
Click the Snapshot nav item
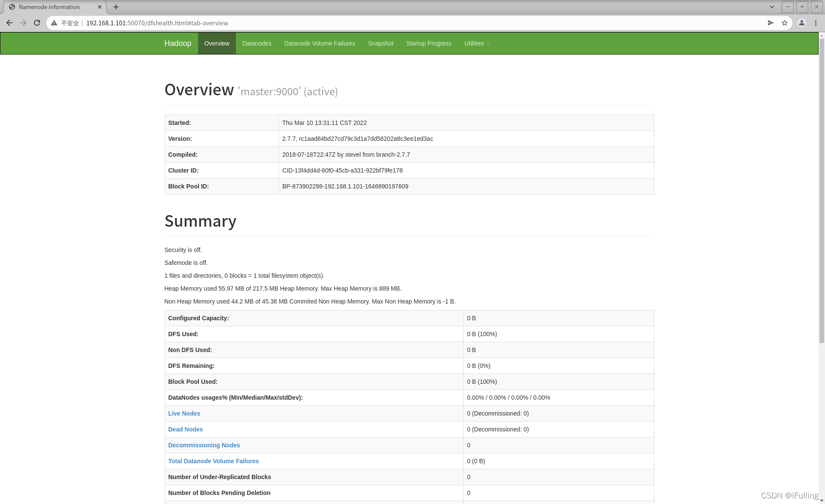[x=380, y=43]
